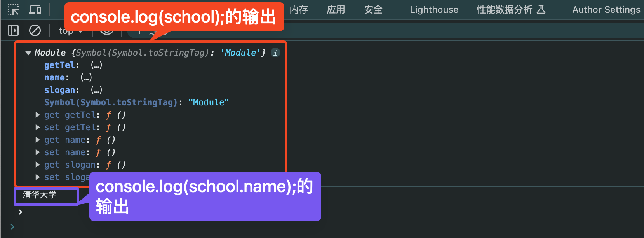Open the Lighthouse tab
Viewport: 644px width, 238px height.
(x=434, y=10)
